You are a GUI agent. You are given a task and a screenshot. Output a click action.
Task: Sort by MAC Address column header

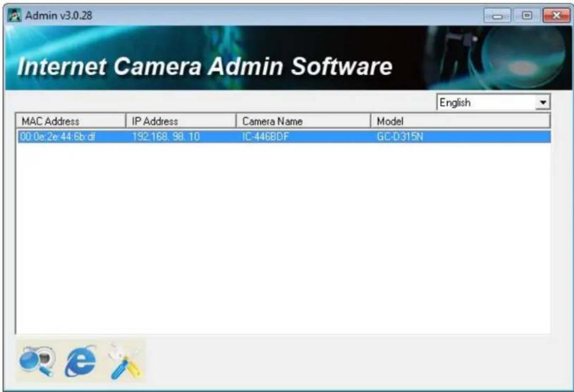point(71,121)
